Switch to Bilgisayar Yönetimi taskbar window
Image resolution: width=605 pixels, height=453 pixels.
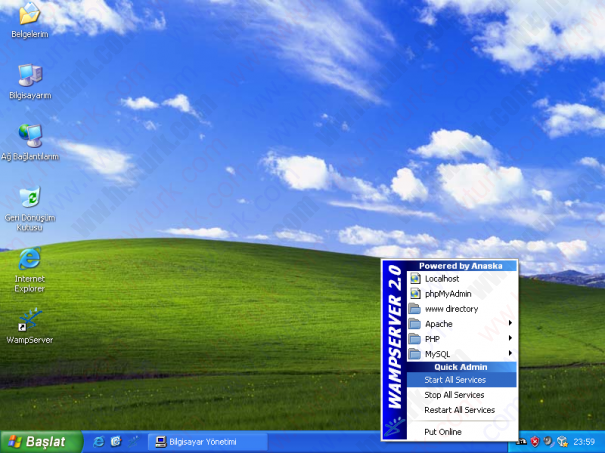click(207, 442)
